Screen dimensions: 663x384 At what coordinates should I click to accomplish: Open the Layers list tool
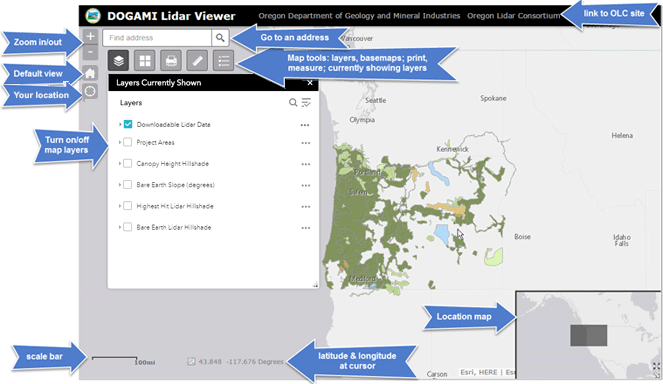[x=118, y=61]
